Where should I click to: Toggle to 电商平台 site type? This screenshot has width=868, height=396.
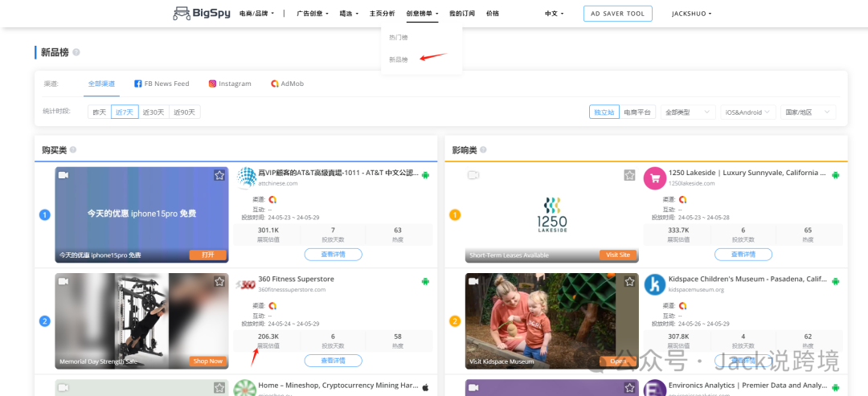click(x=638, y=112)
